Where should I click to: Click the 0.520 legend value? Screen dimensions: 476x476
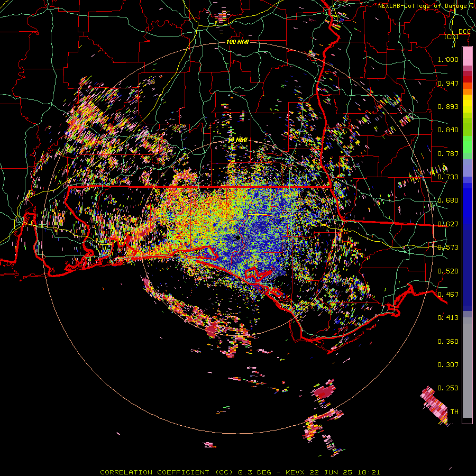(448, 271)
